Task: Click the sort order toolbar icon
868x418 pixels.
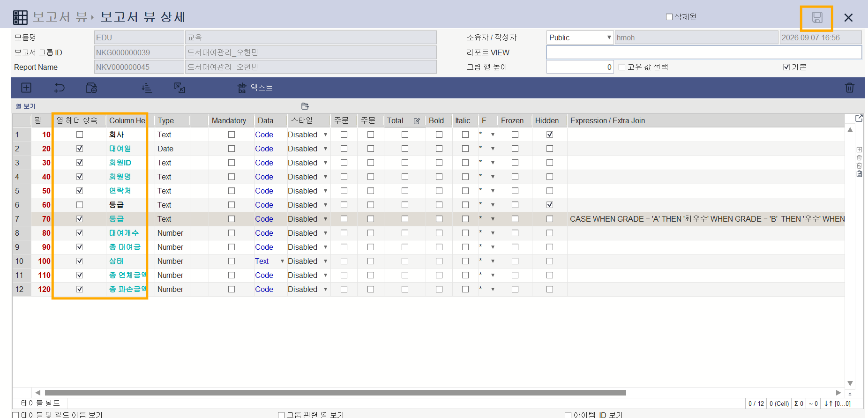Action: point(147,88)
